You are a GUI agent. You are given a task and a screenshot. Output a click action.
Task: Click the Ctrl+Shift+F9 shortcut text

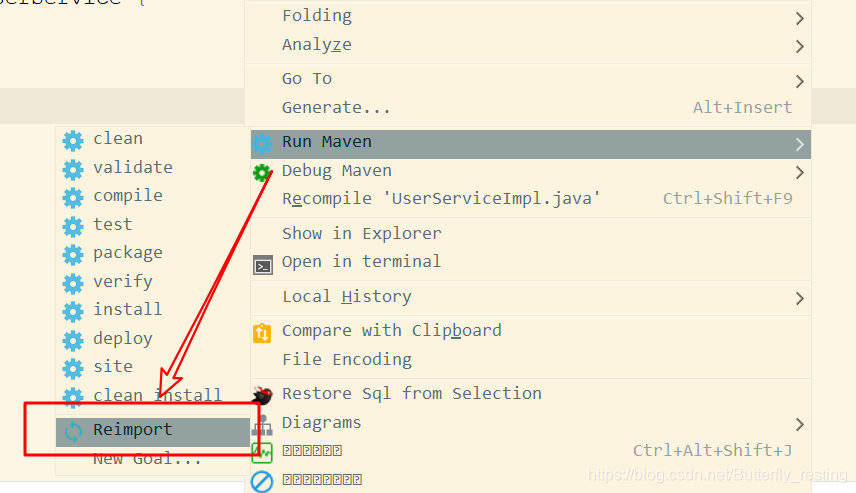tap(728, 199)
